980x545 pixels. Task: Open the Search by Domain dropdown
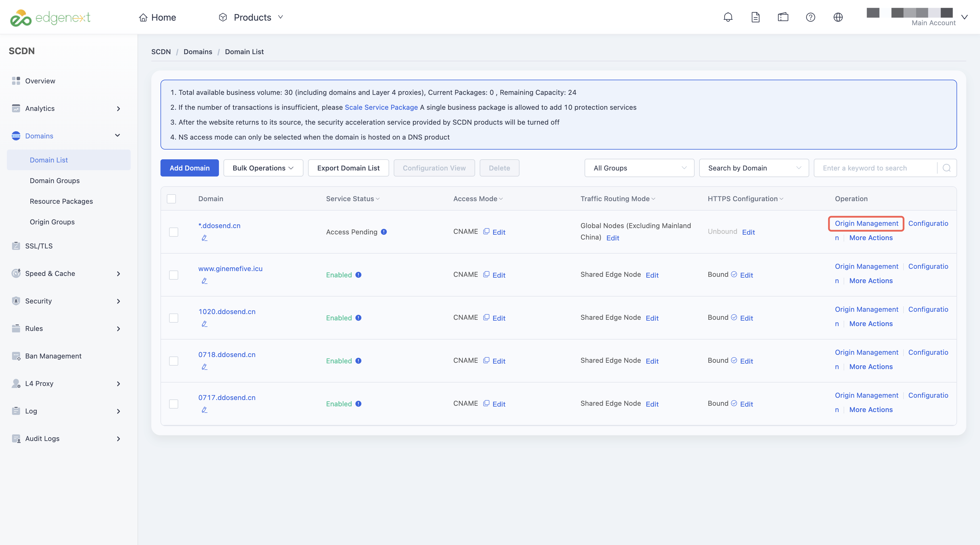[754, 168]
